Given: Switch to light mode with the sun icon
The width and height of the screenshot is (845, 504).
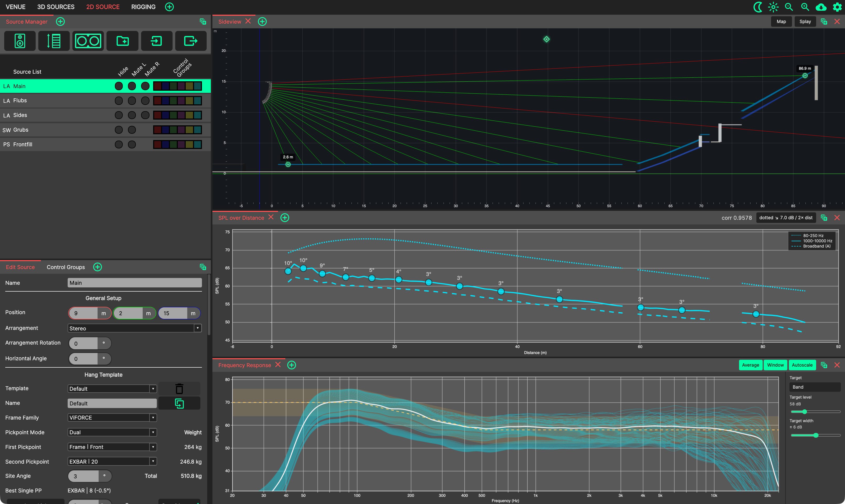Looking at the screenshot, I should point(773,7).
